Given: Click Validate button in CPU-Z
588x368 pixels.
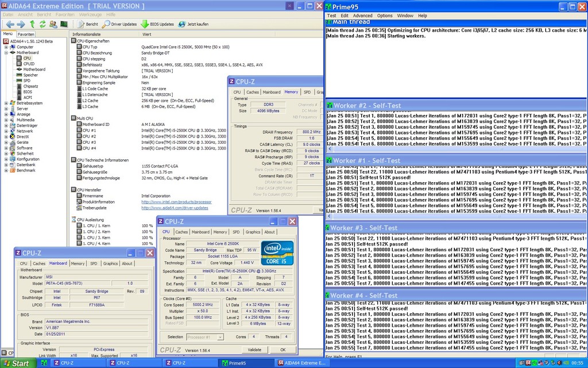Looking at the screenshot, I should pyautogui.click(x=254, y=350).
